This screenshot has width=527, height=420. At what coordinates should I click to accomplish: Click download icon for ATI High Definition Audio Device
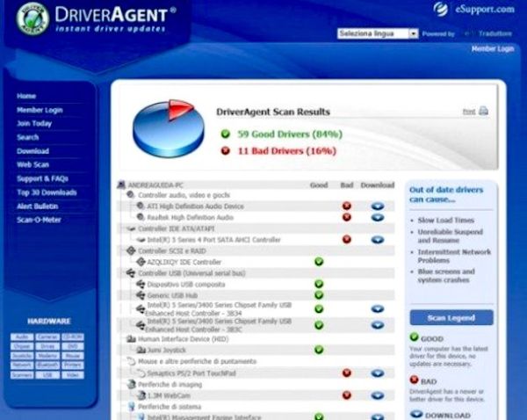(377, 206)
